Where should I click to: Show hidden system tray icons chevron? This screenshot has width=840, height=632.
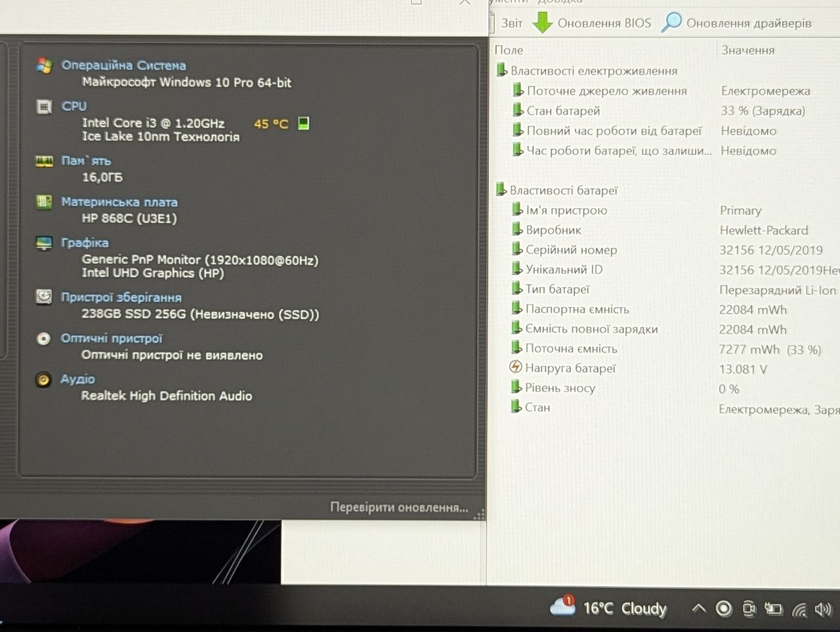tap(699, 609)
